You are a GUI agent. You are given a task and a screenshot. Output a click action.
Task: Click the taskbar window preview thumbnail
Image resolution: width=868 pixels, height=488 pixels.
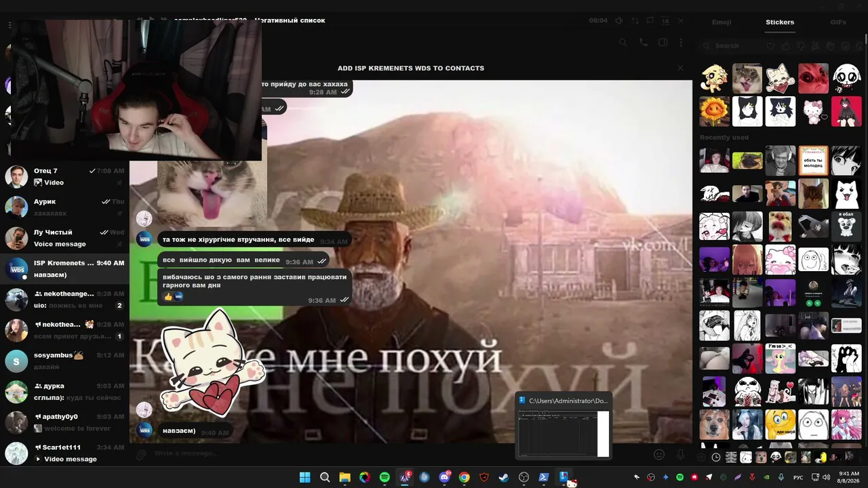(564, 425)
